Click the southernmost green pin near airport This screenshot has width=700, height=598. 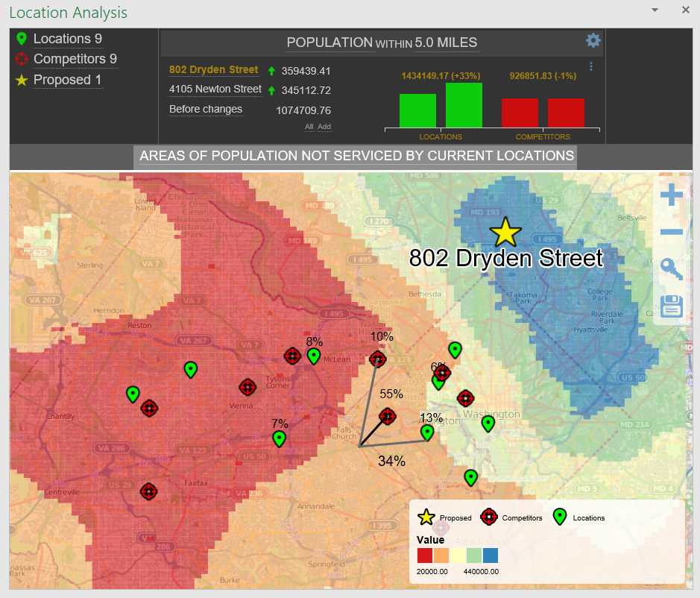(x=470, y=477)
